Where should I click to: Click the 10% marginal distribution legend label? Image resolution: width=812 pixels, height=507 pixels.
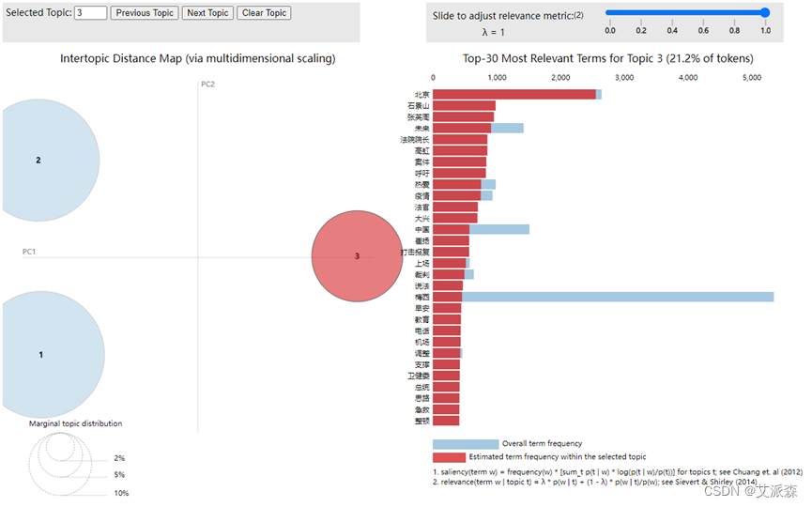(121, 493)
